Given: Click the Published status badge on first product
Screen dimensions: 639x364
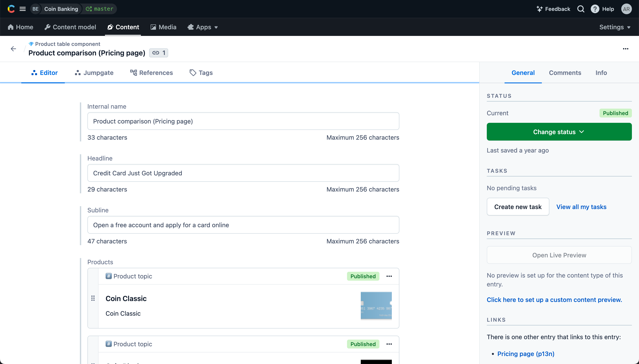Looking at the screenshot, I should [363, 276].
